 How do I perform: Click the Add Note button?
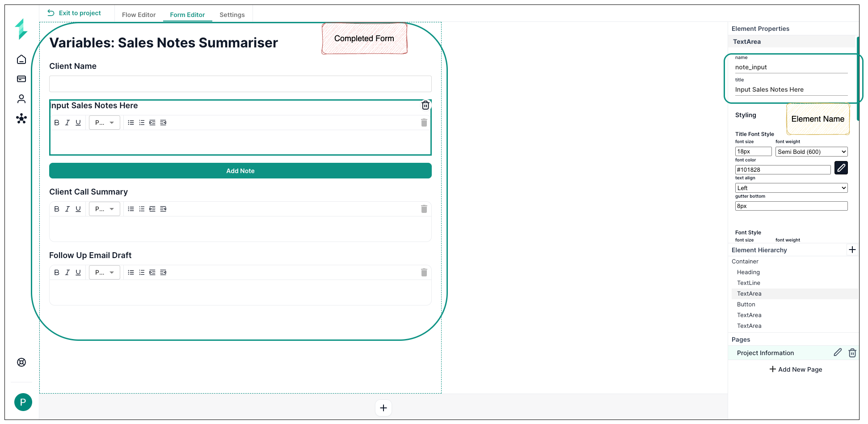[x=240, y=171]
